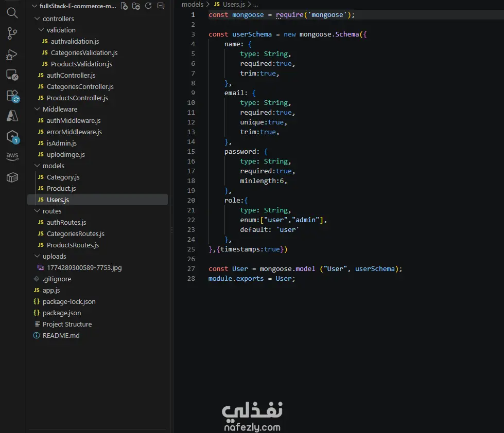Open the 1774289300589-7753.jpg image
Viewport: 504px width, 433px height.
tap(84, 268)
